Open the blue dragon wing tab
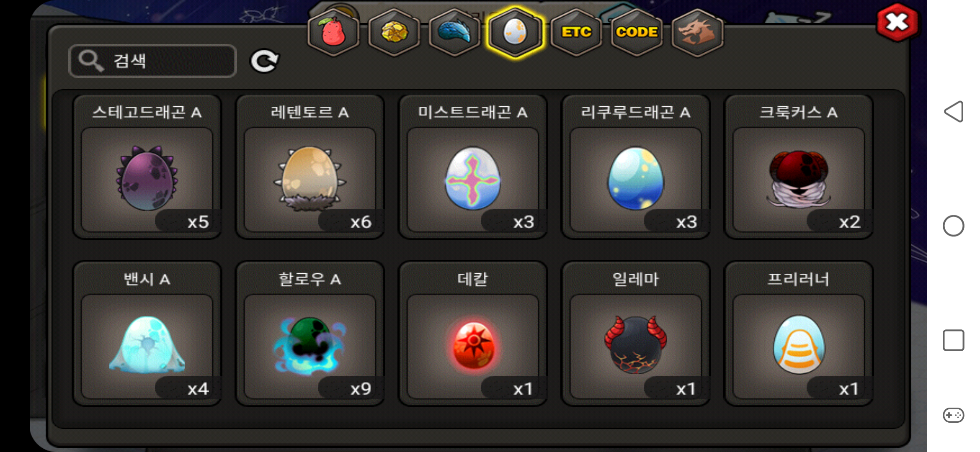Image resolution: width=980 pixels, height=452 pixels. tap(454, 32)
